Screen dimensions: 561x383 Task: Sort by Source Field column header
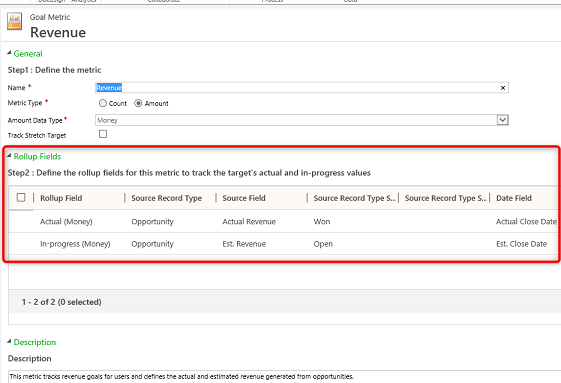coord(244,198)
